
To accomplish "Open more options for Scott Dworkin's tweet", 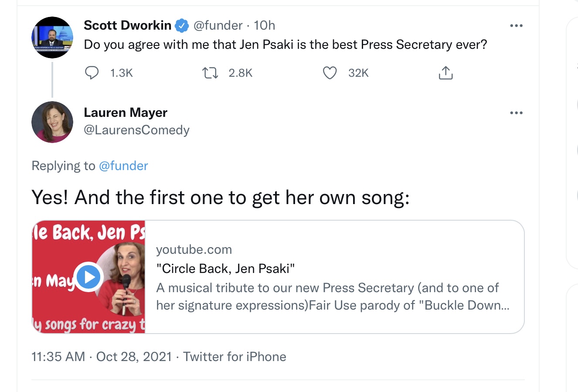I will click(x=516, y=26).
